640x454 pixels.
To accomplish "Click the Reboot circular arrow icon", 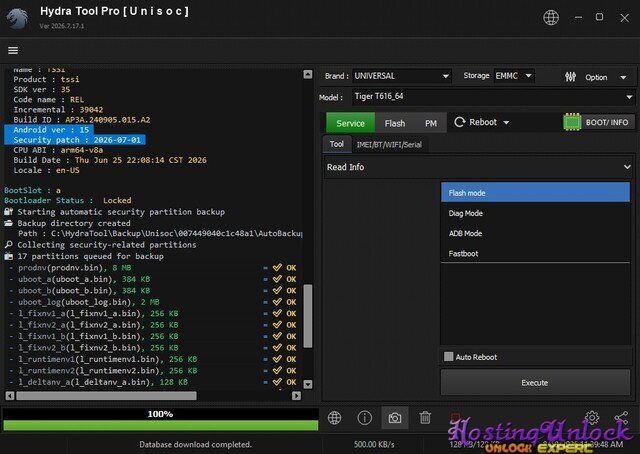I will click(x=460, y=122).
